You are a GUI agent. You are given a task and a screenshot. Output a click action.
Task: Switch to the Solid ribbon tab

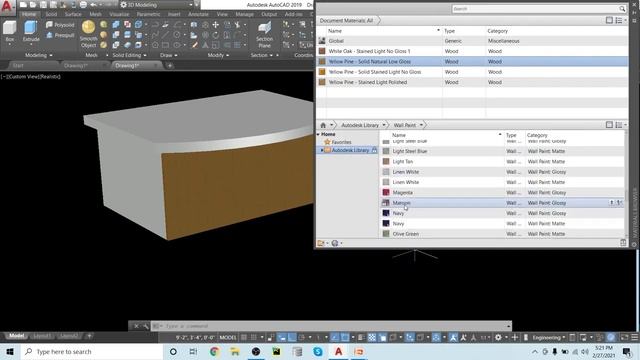pyautogui.click(x=51, y=14)
